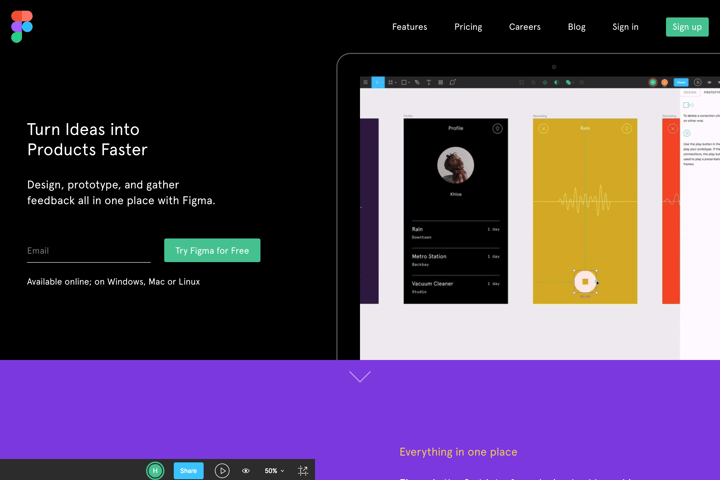Go to the Careers page

click(x=524, y=27)
